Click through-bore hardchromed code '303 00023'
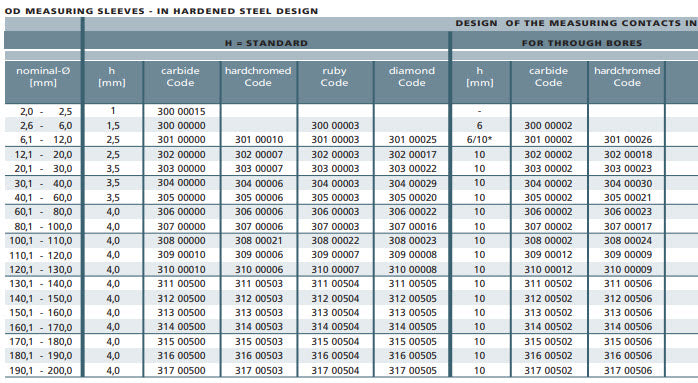 628,169
